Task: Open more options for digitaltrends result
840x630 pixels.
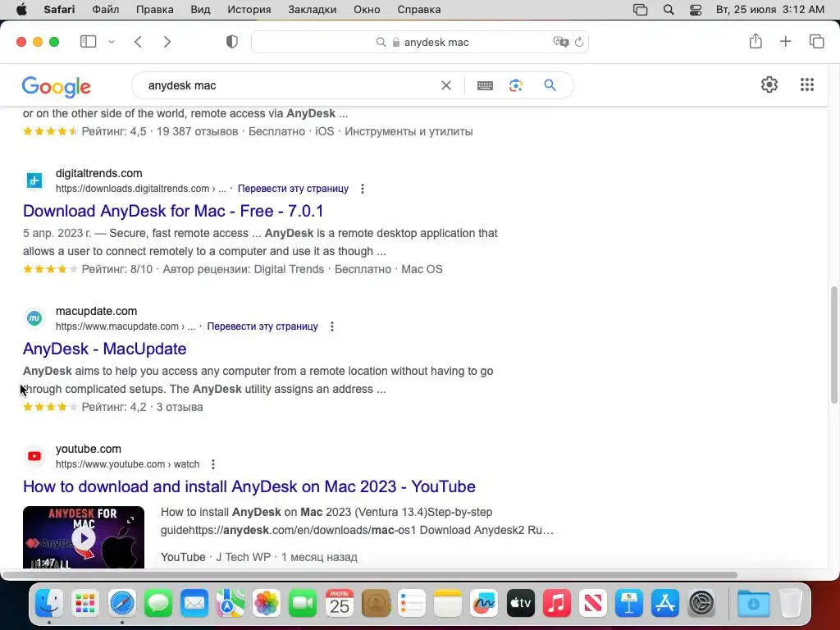Action: 363,189
